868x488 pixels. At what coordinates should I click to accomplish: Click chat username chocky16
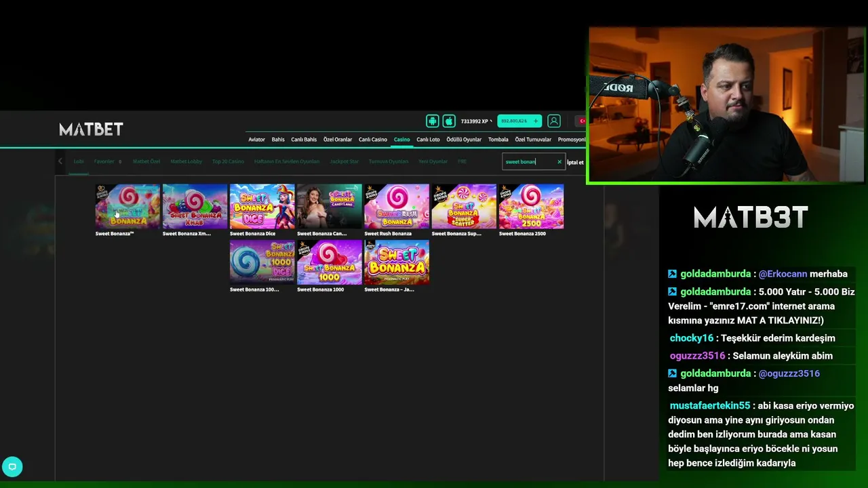coord(692,338)
